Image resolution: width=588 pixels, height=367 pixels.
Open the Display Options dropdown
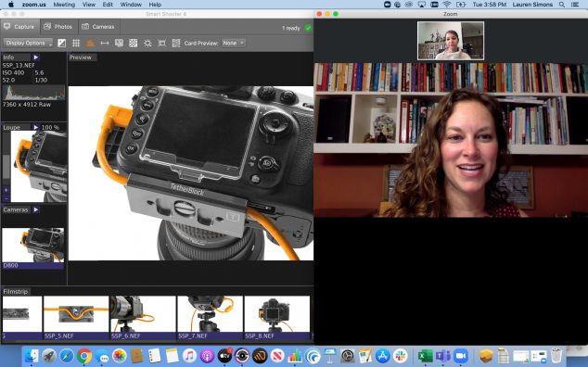28,44
